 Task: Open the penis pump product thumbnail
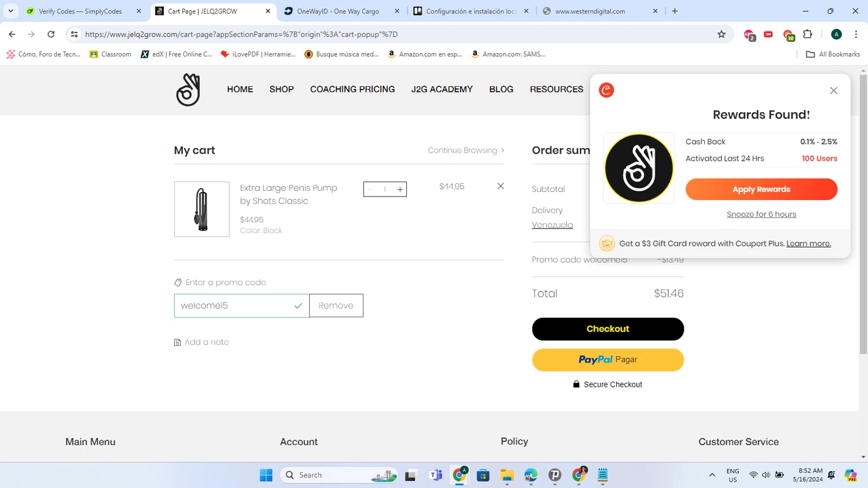point(202,209)
